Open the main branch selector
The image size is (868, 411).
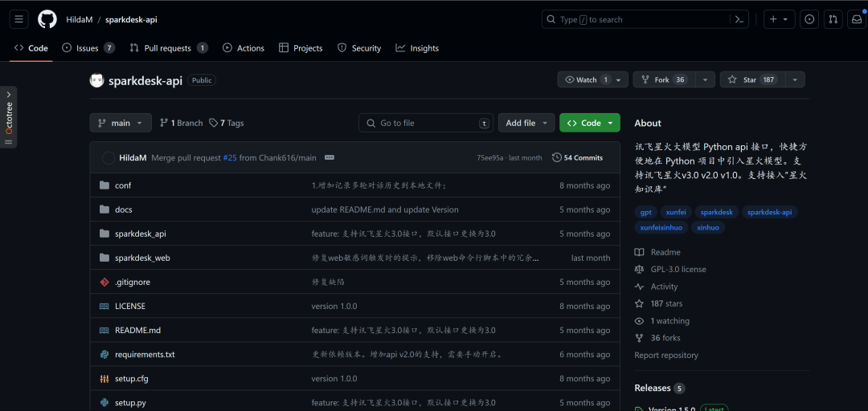(121, 123)
